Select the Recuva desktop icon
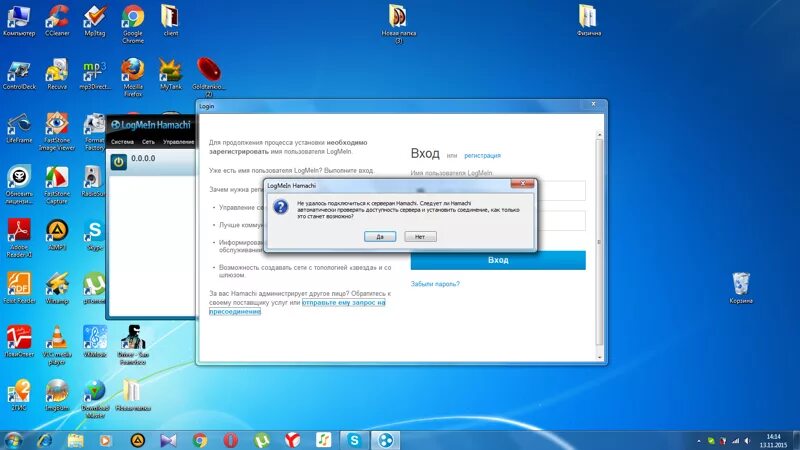800x450 pixels. tap(57, 74)
